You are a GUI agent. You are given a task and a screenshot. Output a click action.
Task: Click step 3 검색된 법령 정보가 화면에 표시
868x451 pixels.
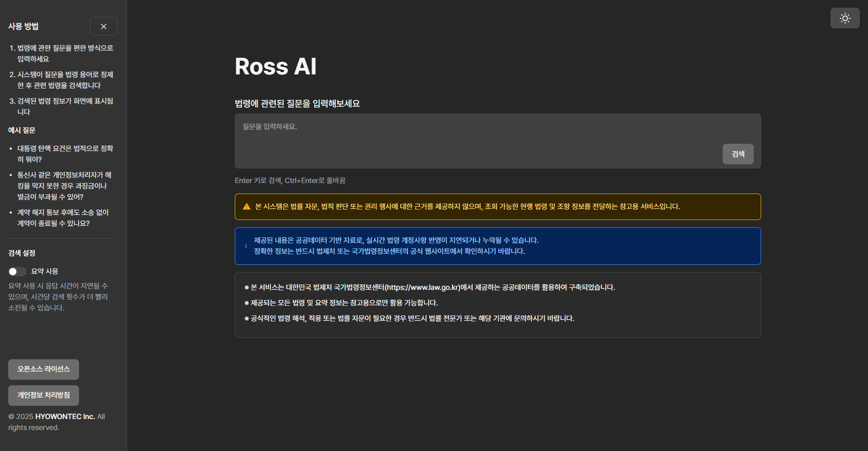(65, 106)
